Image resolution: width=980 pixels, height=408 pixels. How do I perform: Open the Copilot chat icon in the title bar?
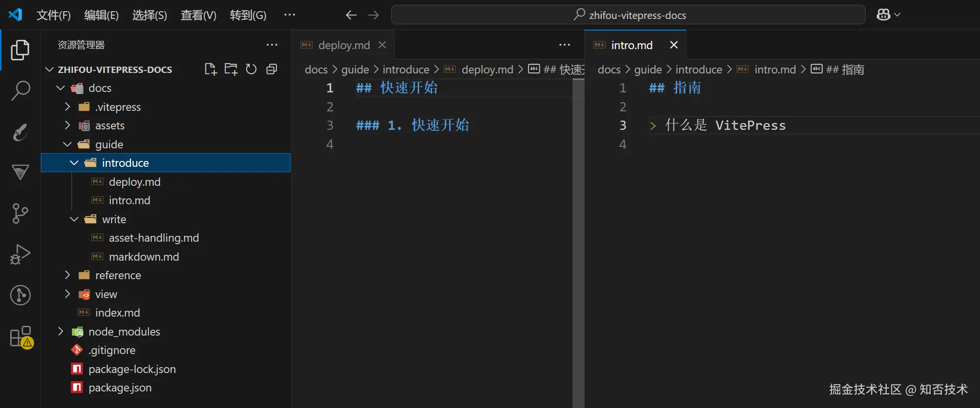884,15
